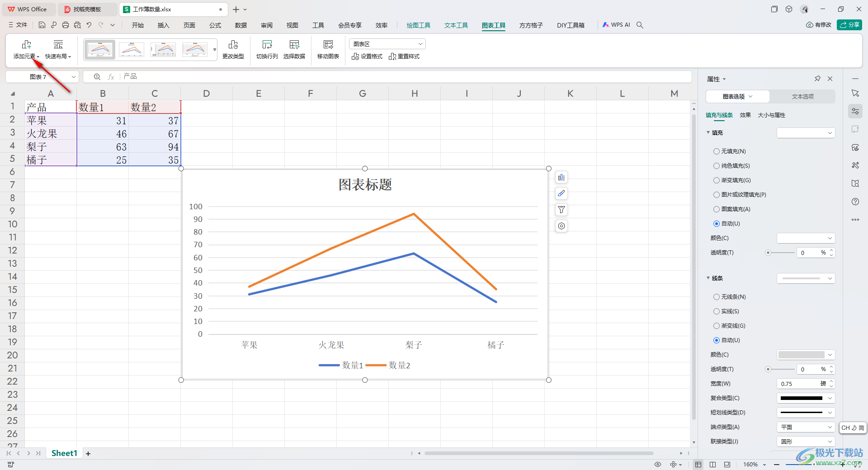Open the chart area (图表区) element dropdown
The height and width of the screenshot is (470, 868).
click(387, 44)
